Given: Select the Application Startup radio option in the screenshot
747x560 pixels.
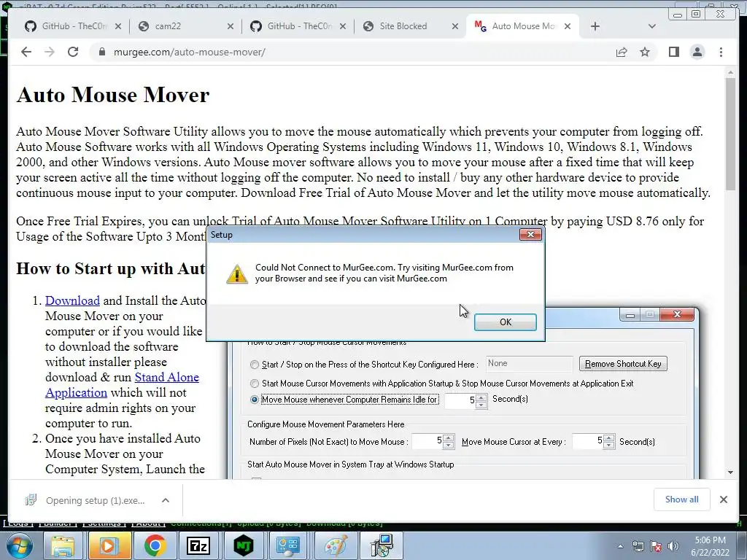Looking at the screenshot, I should pyautogui.click(x=255, y=384).
